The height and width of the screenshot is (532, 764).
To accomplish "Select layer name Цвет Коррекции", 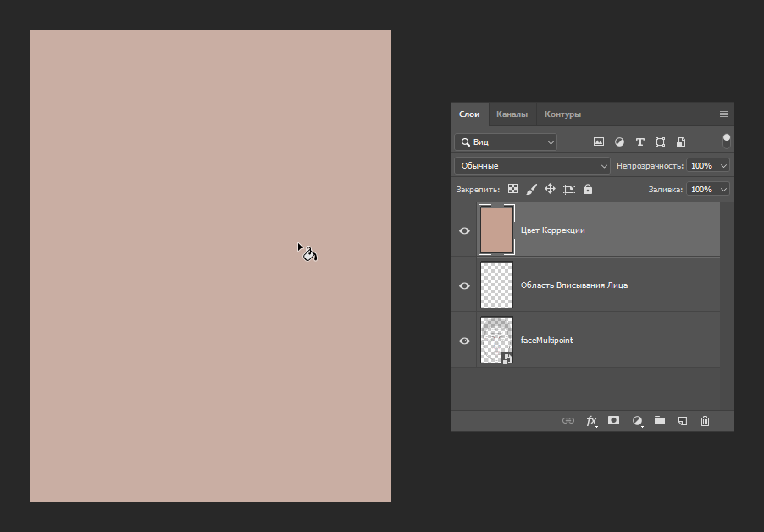I will tap(552, 230).
